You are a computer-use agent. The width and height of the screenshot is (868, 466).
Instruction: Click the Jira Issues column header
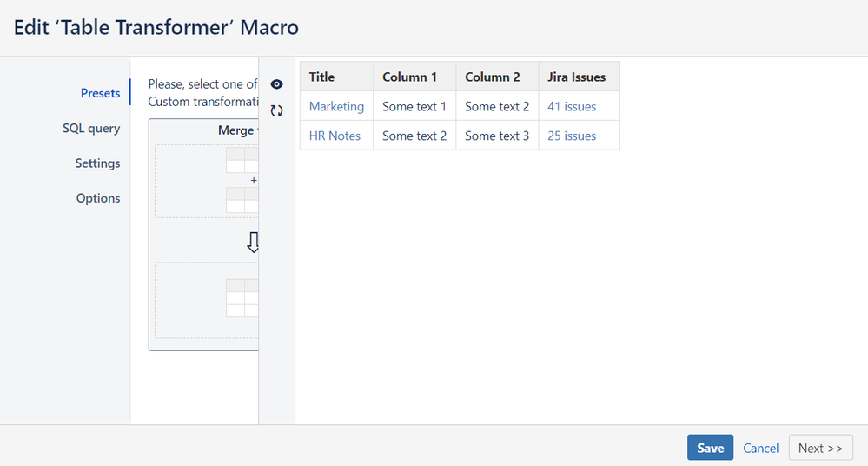(x=576, y=77)
